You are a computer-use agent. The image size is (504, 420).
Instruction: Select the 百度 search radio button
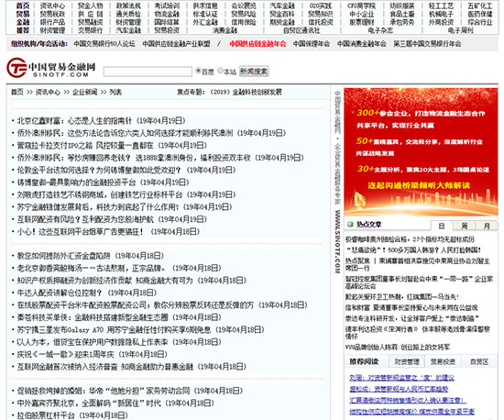[x=198, y=71]
